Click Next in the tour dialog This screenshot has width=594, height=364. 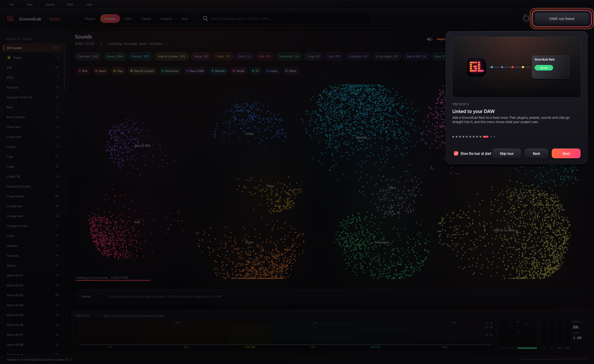click(566, 153)
